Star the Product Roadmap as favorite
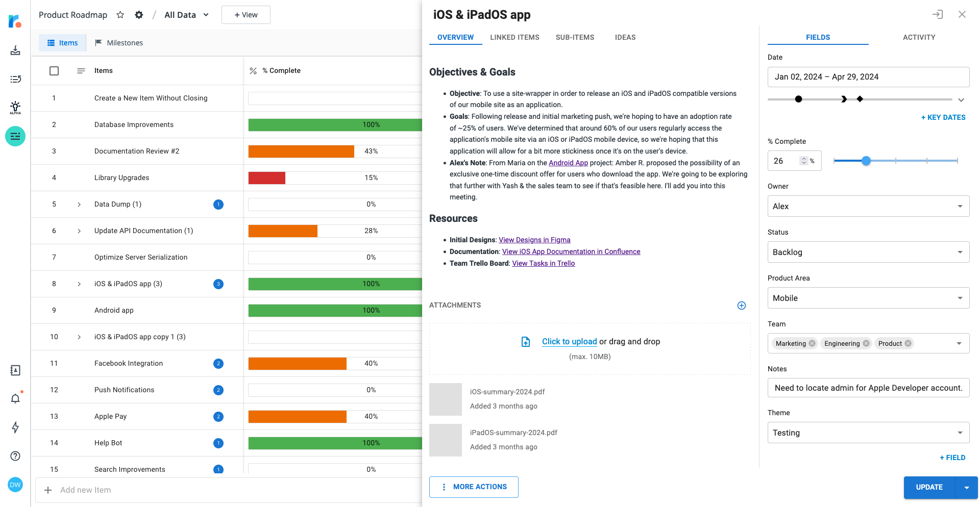The image size is (980, 507). (x=120, y=15)
